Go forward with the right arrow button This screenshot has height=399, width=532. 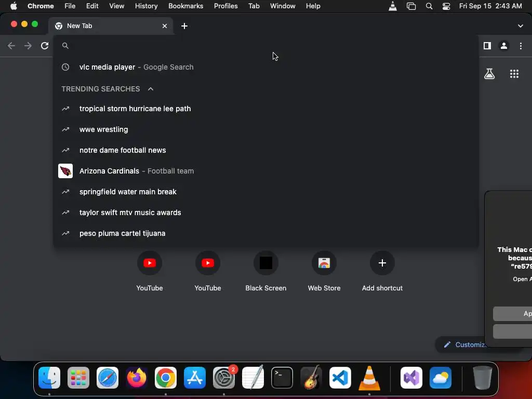(28, 46)
